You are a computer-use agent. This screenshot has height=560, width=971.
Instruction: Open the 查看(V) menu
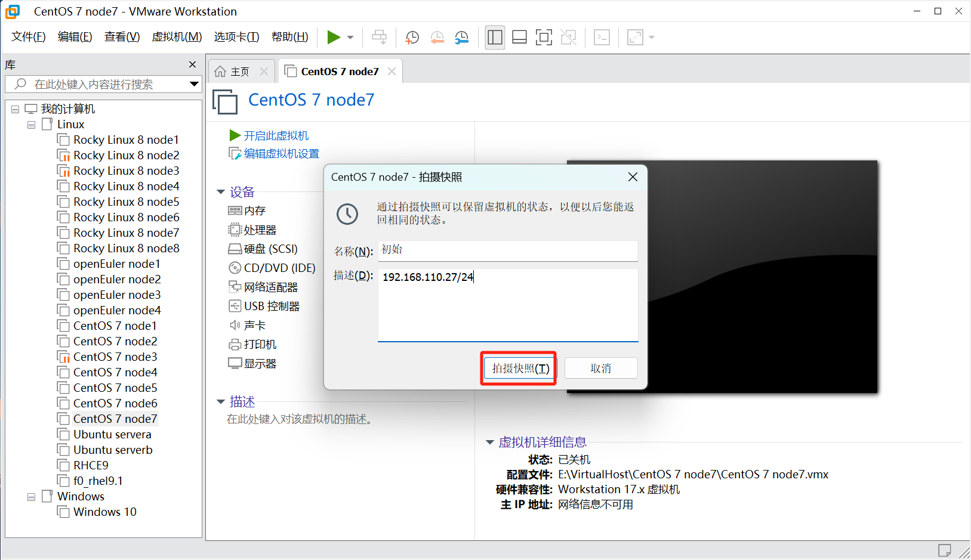tap(122, 37)
